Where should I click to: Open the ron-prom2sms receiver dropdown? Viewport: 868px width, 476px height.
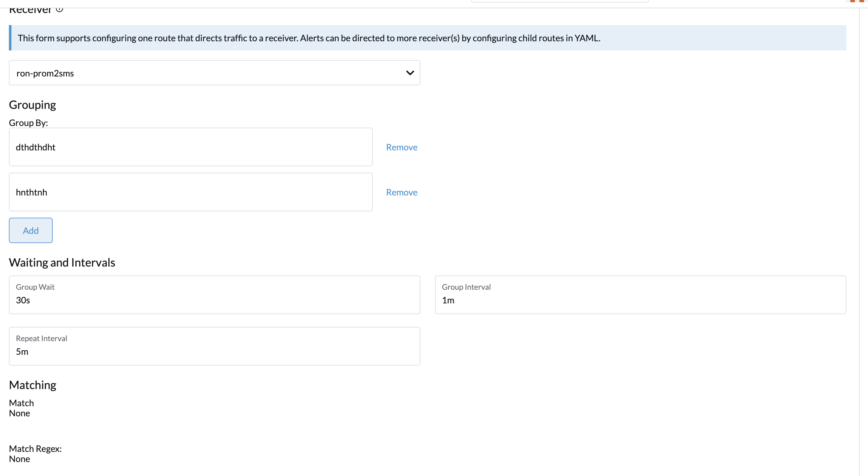pos(215,73)
